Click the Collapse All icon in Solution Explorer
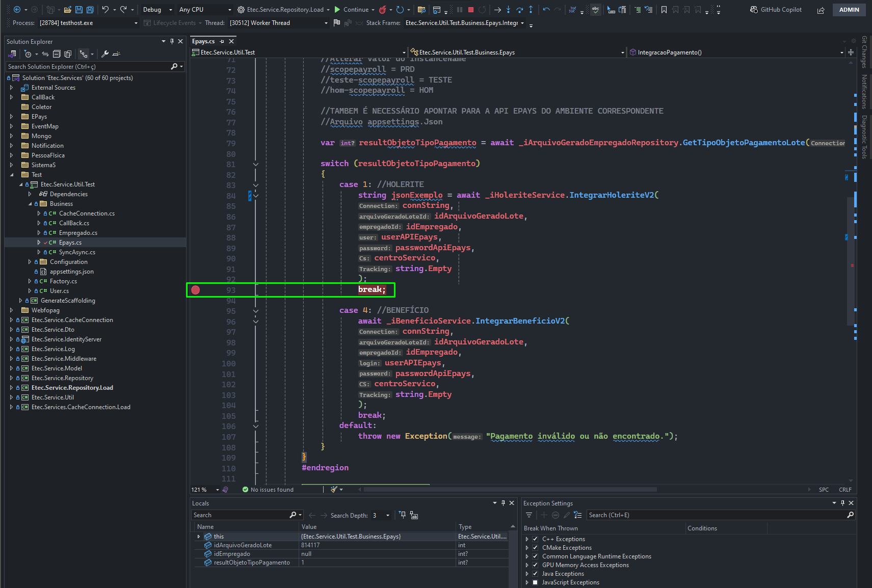Viewport: 872px width, 588px height. pos(57,54)
